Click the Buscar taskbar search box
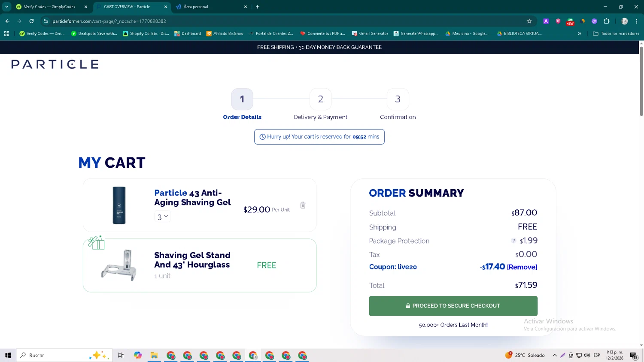This screenshot has width=644, height=362. (x=64, y=355)
